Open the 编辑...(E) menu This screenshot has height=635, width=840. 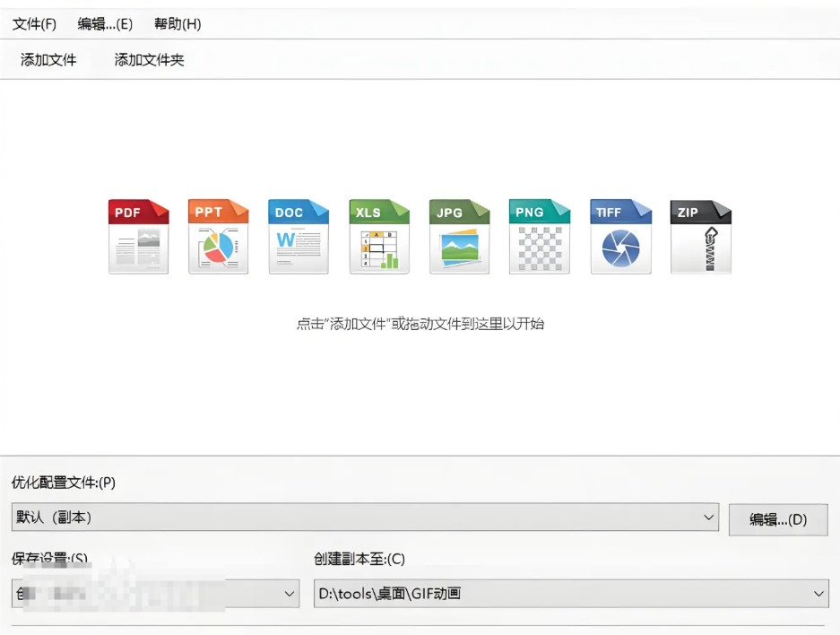[x=105, y=24]
